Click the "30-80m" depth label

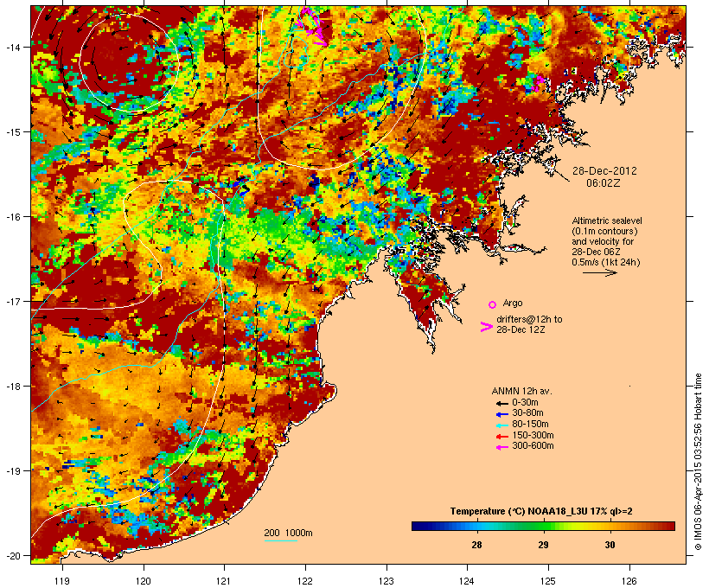click(527, 413)
